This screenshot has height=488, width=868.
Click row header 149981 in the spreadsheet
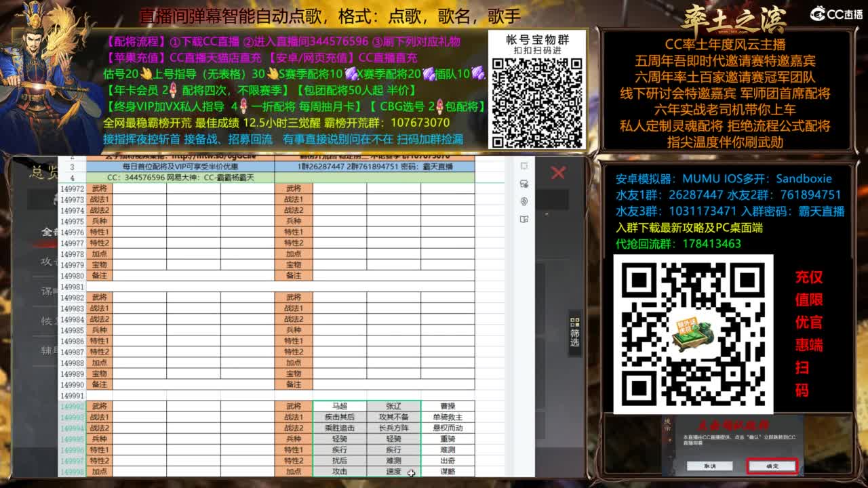72,287
